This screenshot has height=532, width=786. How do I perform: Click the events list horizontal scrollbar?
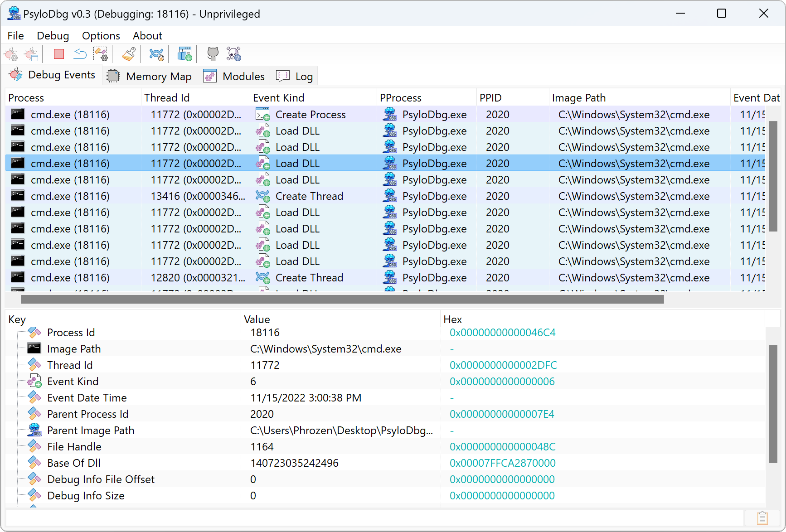coord(342,299)
